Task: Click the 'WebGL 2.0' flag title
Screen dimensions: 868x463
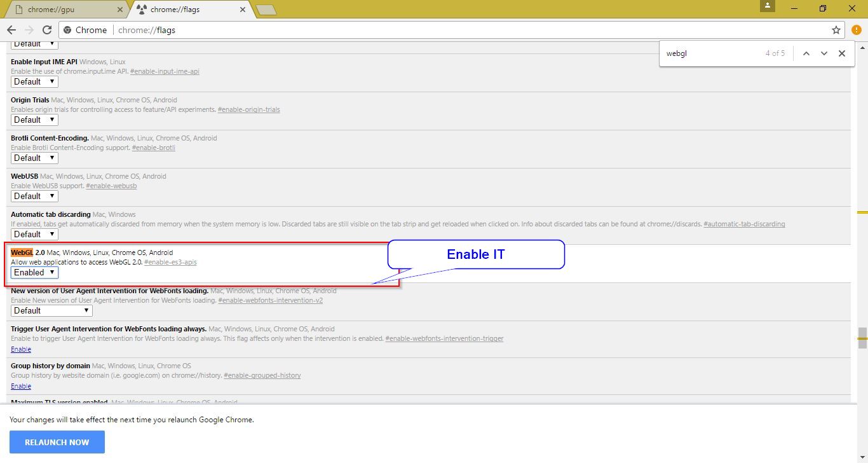Action: point(27,252)
